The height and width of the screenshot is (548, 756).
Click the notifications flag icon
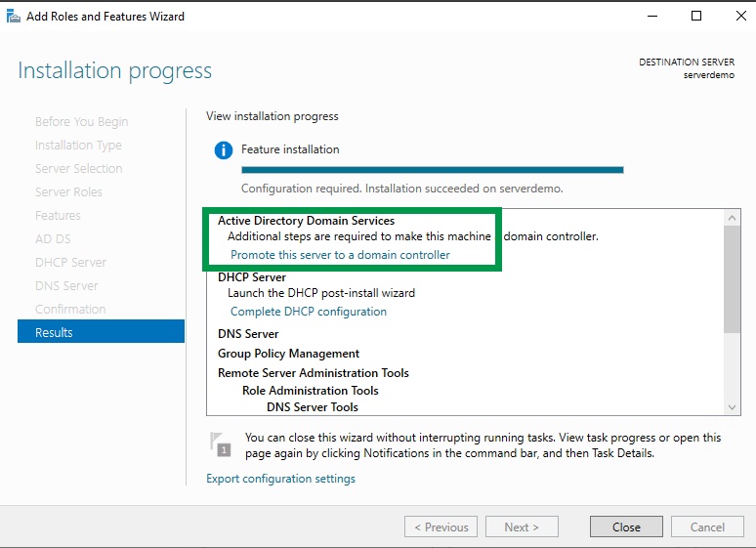[x=221, y=443]
